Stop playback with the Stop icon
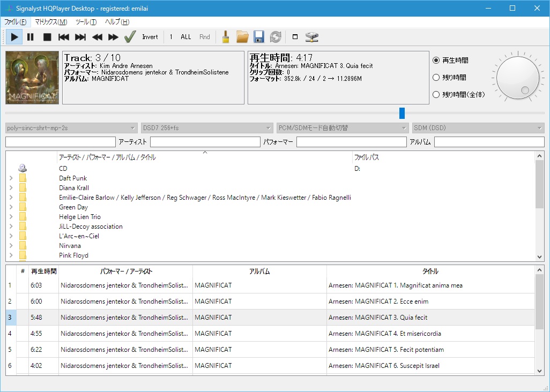The height and width of the screenshot is (392, 550). (46, 36)
